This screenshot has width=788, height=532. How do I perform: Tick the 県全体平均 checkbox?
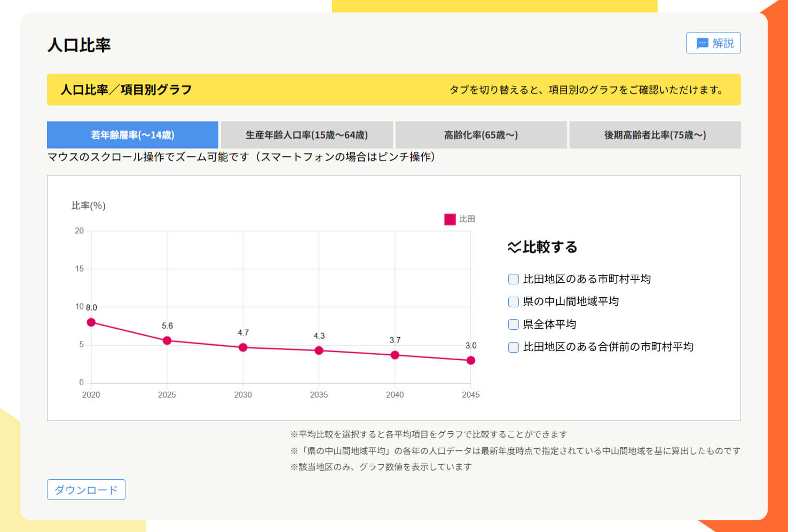(x=514, y=324)
